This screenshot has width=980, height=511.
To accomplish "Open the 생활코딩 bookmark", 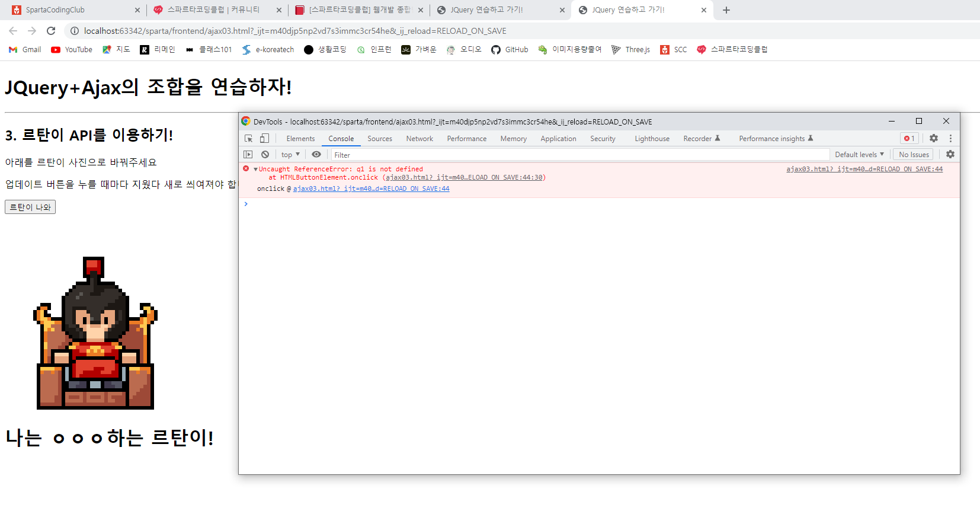I will click(325, 50).
